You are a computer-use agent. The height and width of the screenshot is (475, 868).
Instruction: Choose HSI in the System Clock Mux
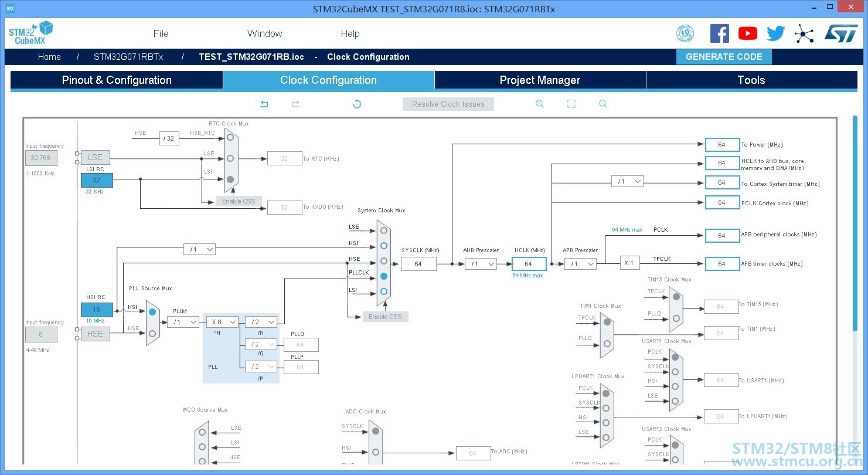[384, 246]
